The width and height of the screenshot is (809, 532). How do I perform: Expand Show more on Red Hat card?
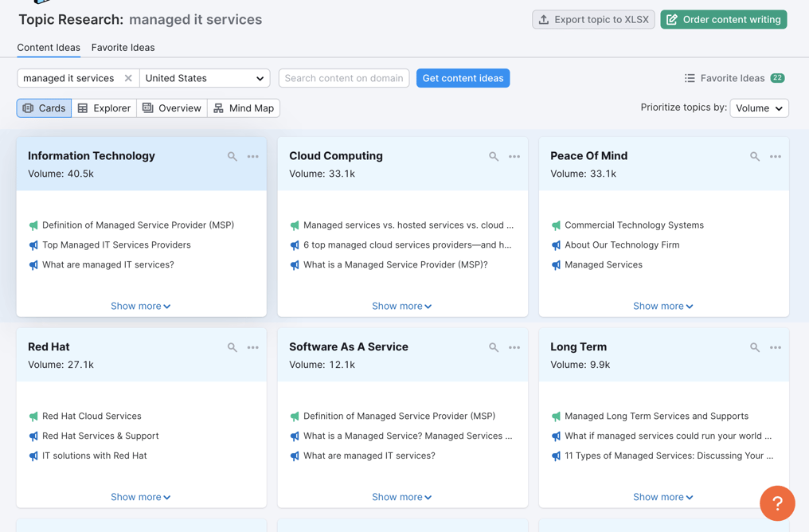coord(140,497)
